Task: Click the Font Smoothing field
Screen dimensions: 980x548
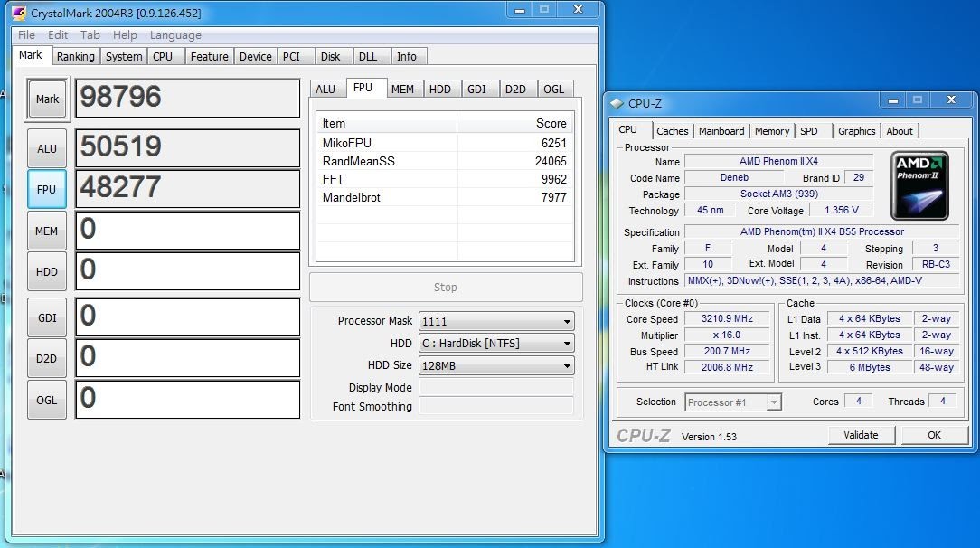Action: [496, 406]
